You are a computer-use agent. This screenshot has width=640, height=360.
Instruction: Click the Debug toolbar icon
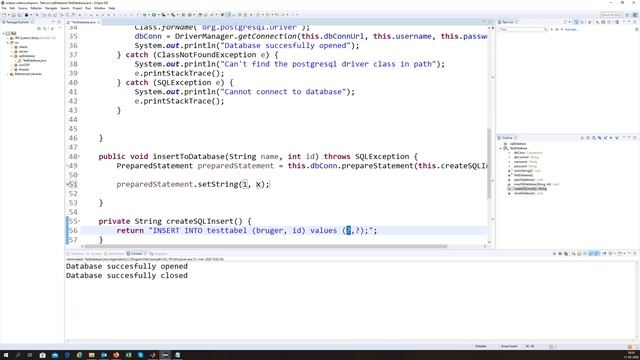click(x=144, y=15)
